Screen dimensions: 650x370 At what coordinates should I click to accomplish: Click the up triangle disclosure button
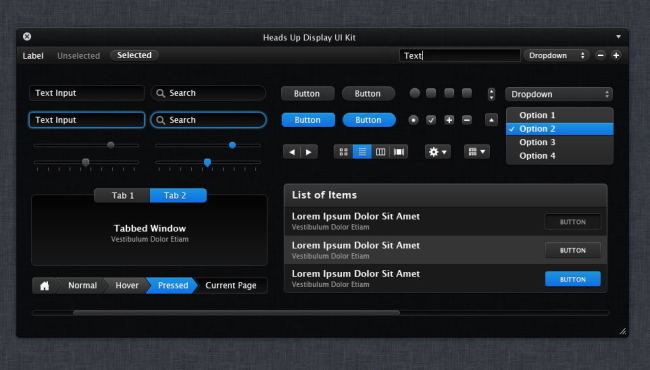click(491, 120)
